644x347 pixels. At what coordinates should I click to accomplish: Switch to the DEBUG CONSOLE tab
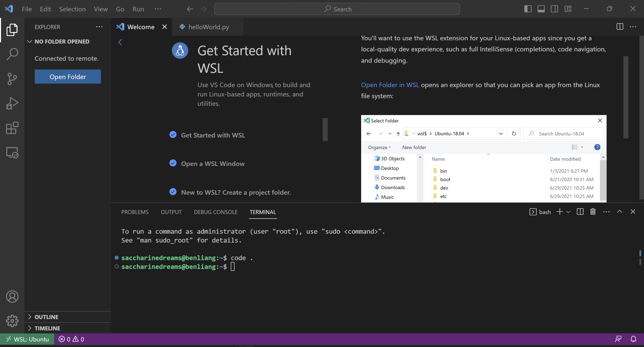pyautogui.click(x=216, y=212)
